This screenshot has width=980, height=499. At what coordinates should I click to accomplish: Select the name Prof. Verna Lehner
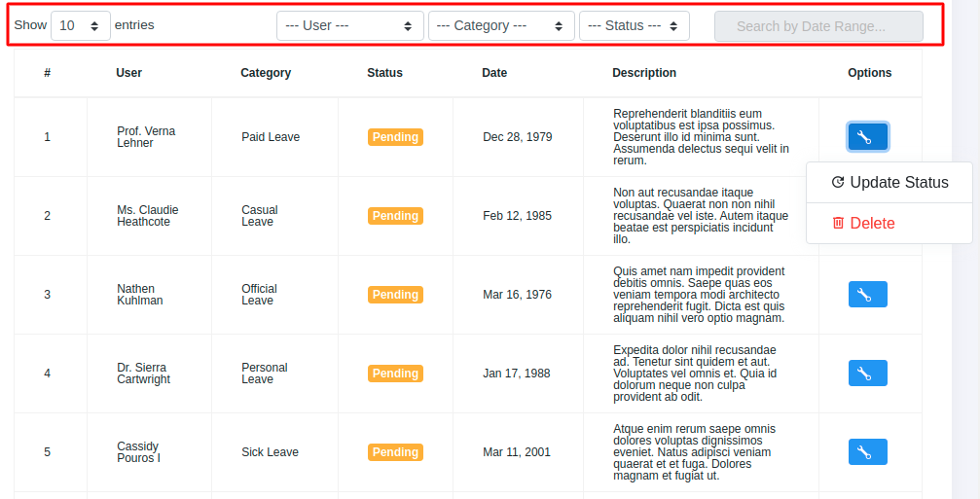[x=146, y=137]
